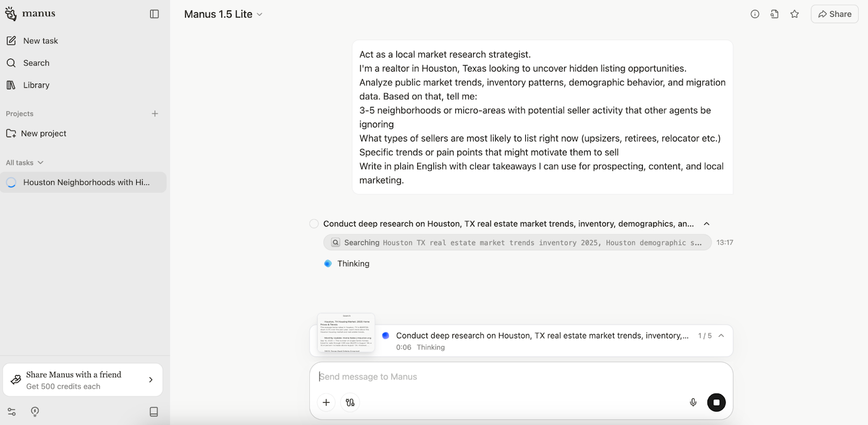Star the current task as favorite

click(x=795, y=14)
